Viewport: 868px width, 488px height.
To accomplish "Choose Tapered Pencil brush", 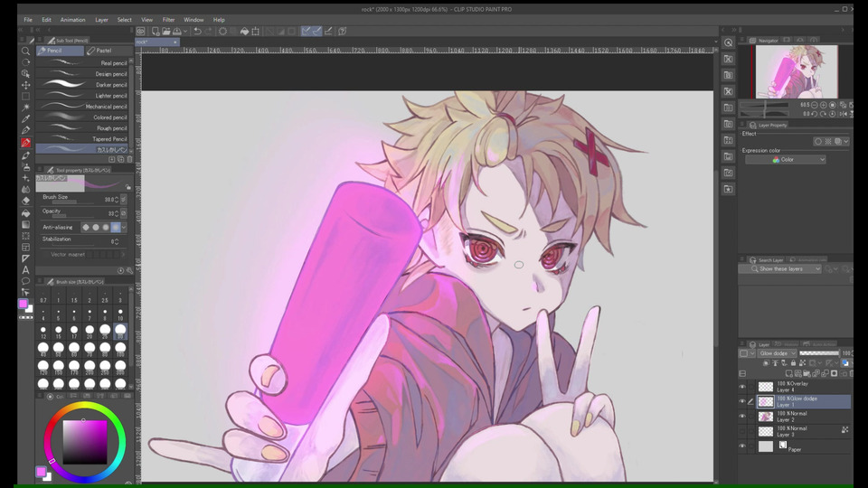I will (83, 139).
